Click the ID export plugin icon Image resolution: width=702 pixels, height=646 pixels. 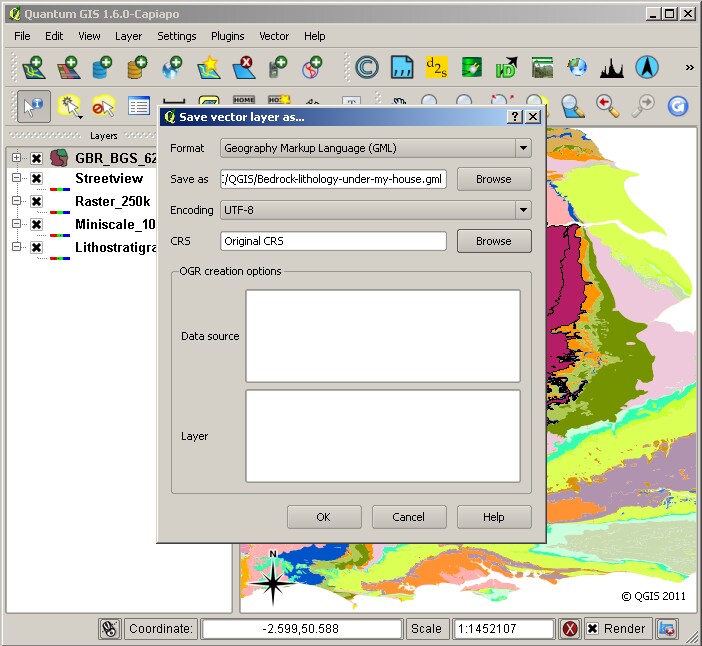[x=506, y=68]
